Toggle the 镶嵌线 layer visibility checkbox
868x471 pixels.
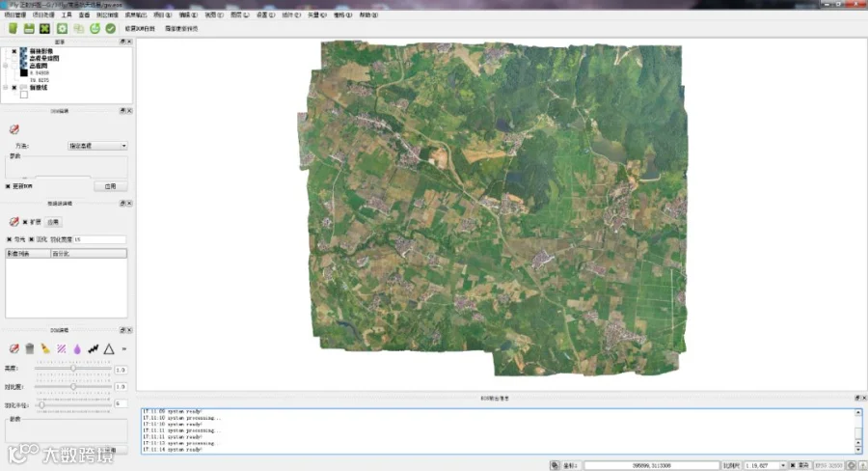[x=14, y=88]
